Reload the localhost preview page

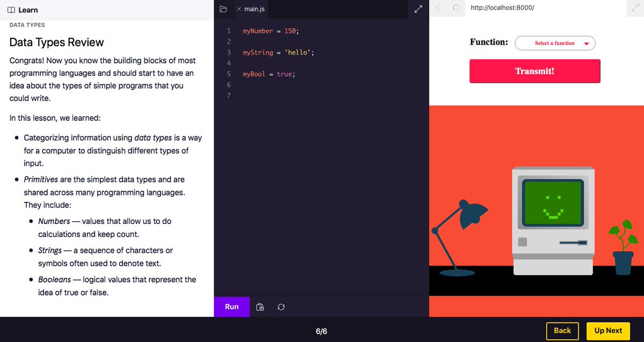click(455, 8)
